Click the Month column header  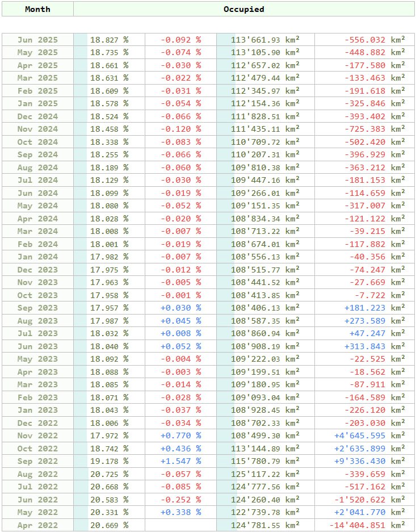tap(37, 9)
